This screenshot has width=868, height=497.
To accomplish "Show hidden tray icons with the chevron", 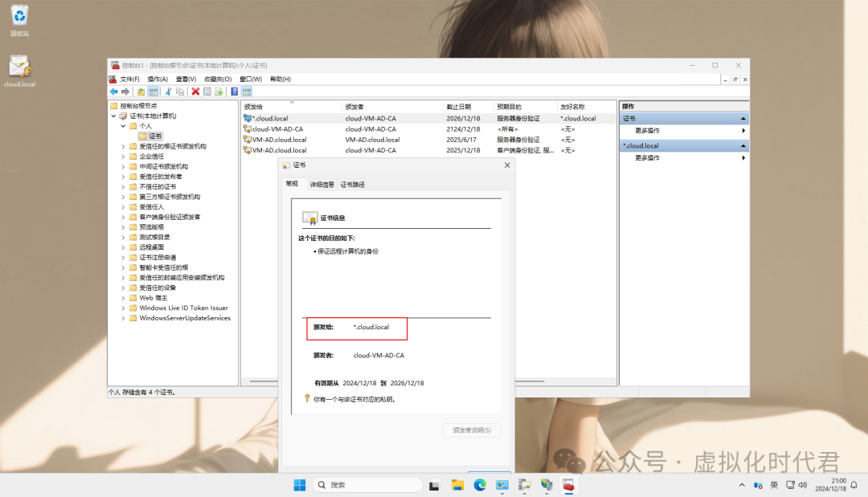I will (x=742, y=485).
